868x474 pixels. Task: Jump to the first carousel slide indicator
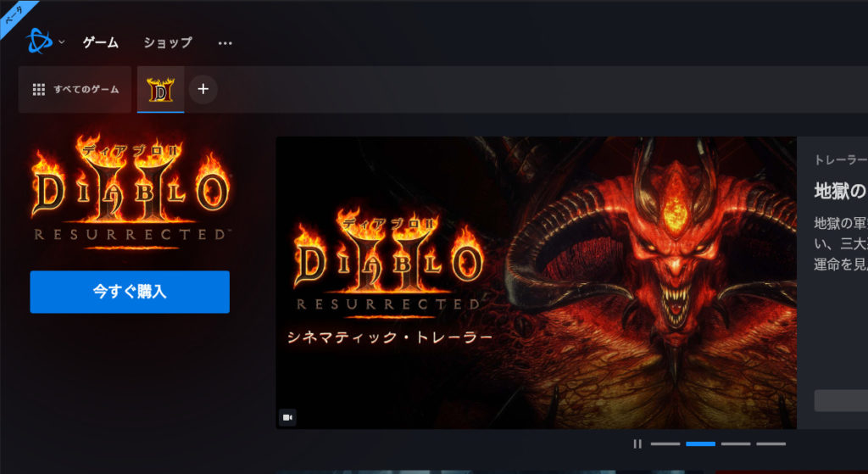click(665, 443)
